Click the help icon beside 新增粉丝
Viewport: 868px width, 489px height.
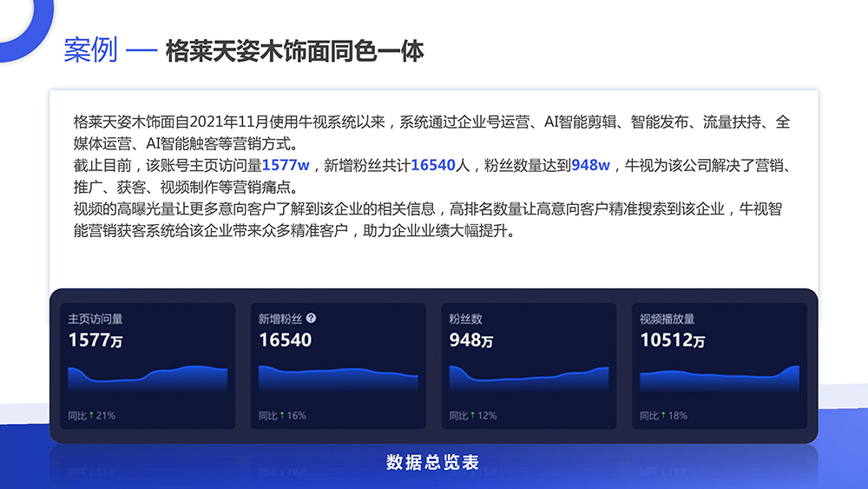point(312,319)
